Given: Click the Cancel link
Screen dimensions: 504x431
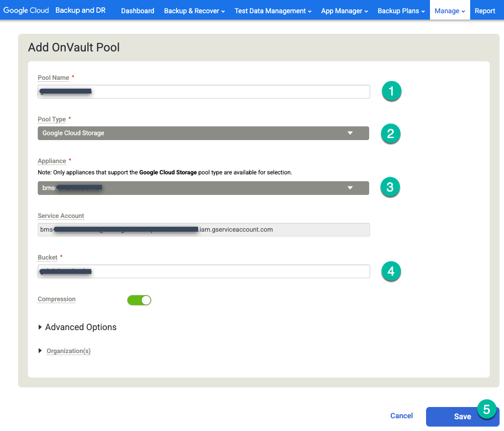Looking at the screenshot, I should pyautogui.click(x=401, y=415).
